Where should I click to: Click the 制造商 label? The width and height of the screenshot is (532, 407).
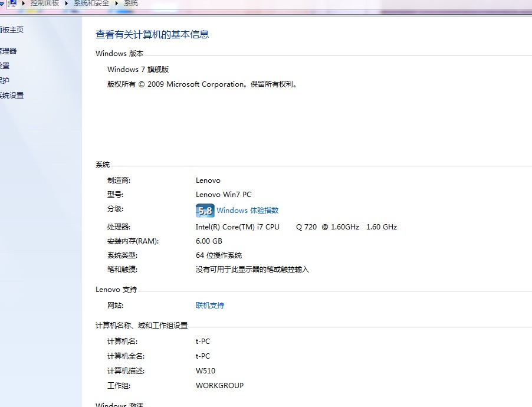click(119, 180)
